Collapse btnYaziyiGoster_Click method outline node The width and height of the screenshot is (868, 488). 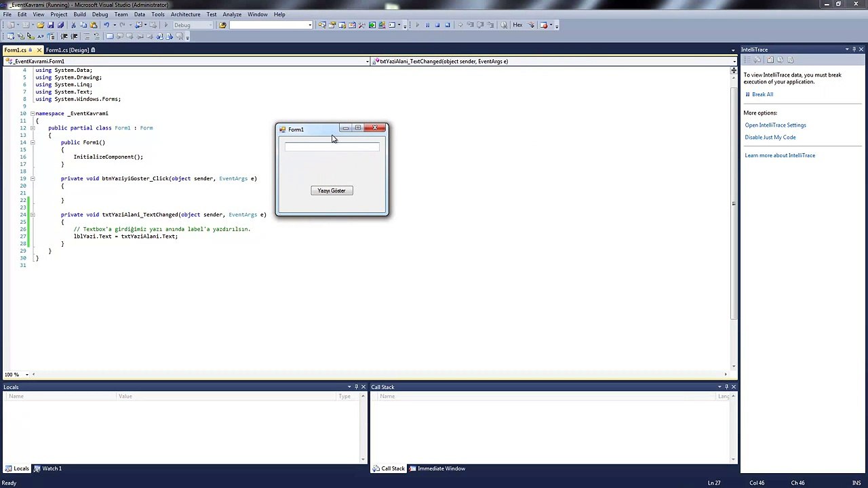(x=32, y=178)
